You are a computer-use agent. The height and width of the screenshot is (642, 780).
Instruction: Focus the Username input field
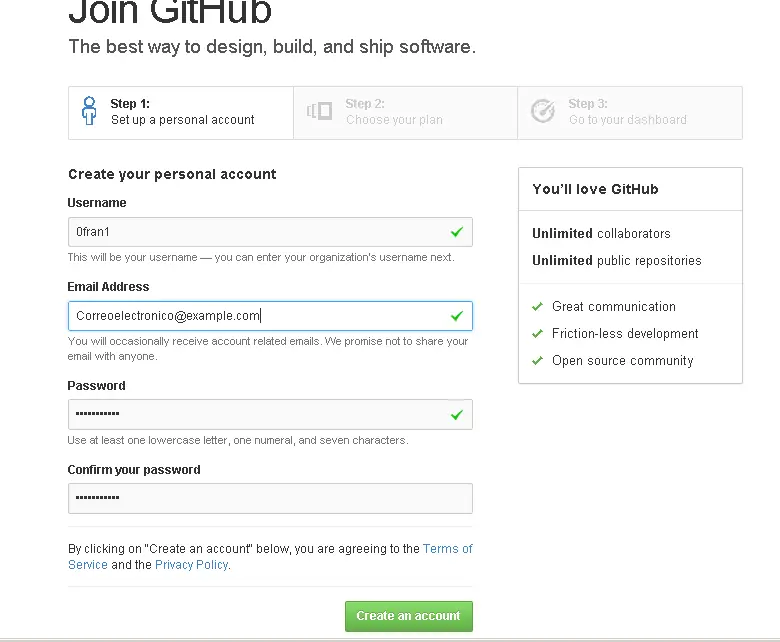pyautogui.click(x=270, y=232)
